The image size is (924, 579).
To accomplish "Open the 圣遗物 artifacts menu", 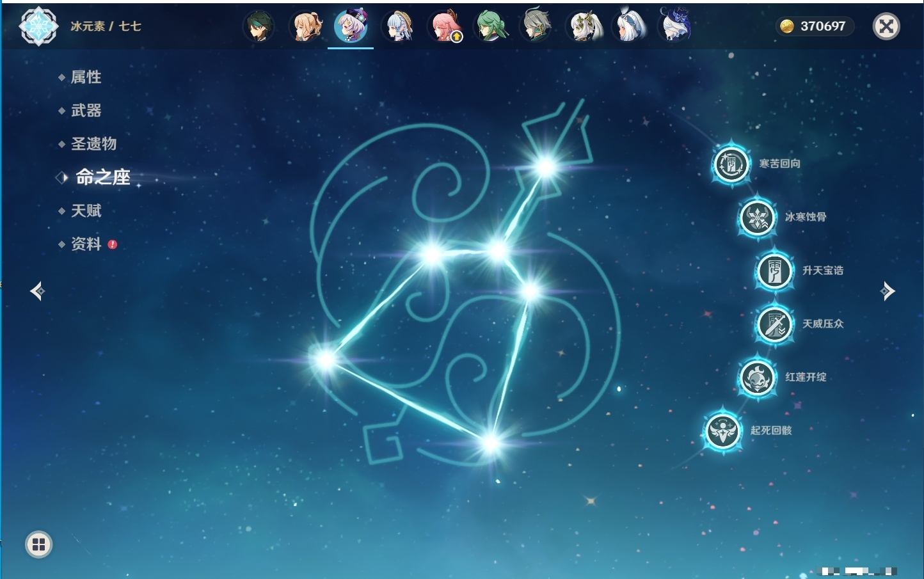I will 93,143.
